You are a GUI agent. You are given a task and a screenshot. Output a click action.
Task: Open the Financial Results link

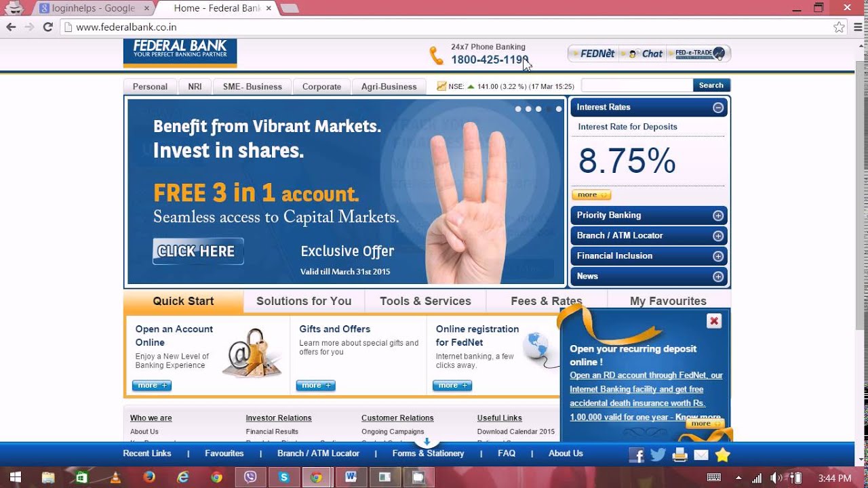(272, 432)
